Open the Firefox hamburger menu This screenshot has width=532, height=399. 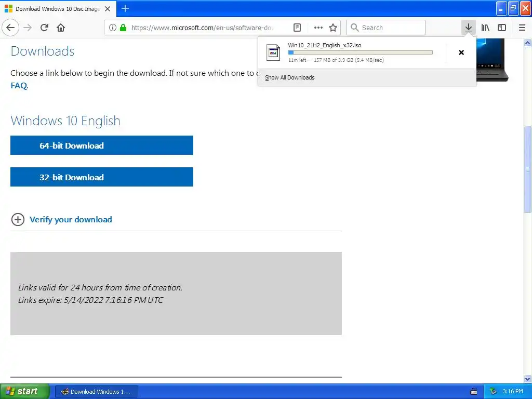(x=522, y=28)
